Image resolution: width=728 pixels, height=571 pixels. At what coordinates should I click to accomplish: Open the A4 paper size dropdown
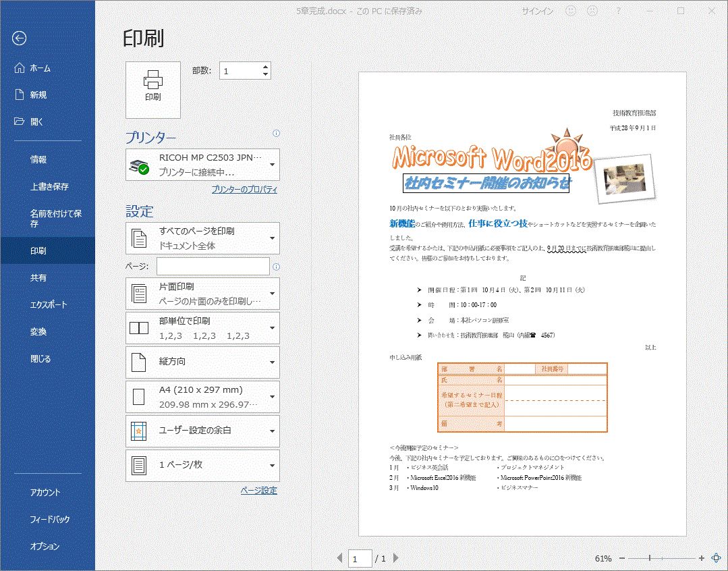click(x=202, y=397)
